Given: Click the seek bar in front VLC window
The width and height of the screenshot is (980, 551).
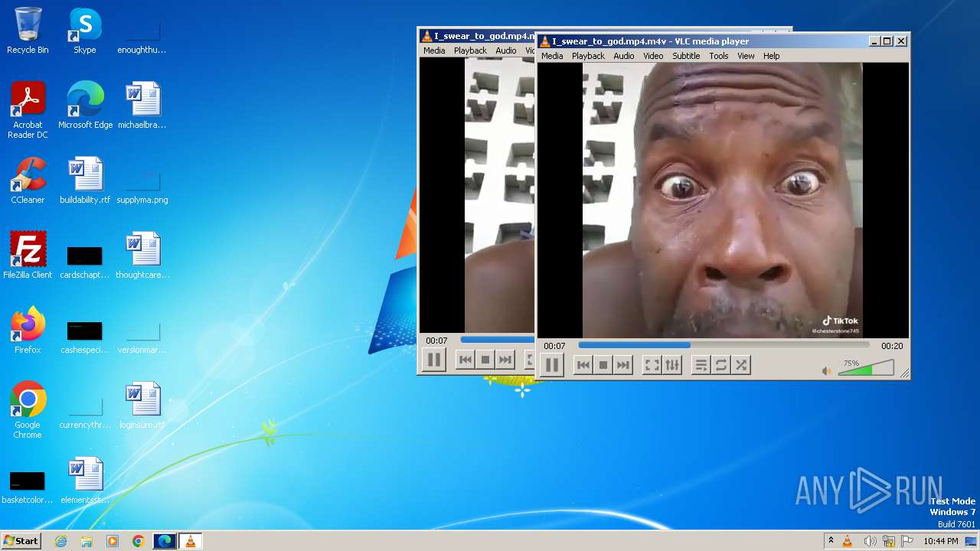Looking at the screenshot, I should point(724,345).
